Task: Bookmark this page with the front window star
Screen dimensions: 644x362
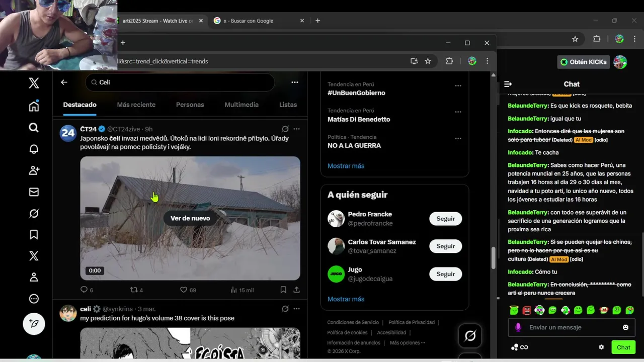Action: 428,61
